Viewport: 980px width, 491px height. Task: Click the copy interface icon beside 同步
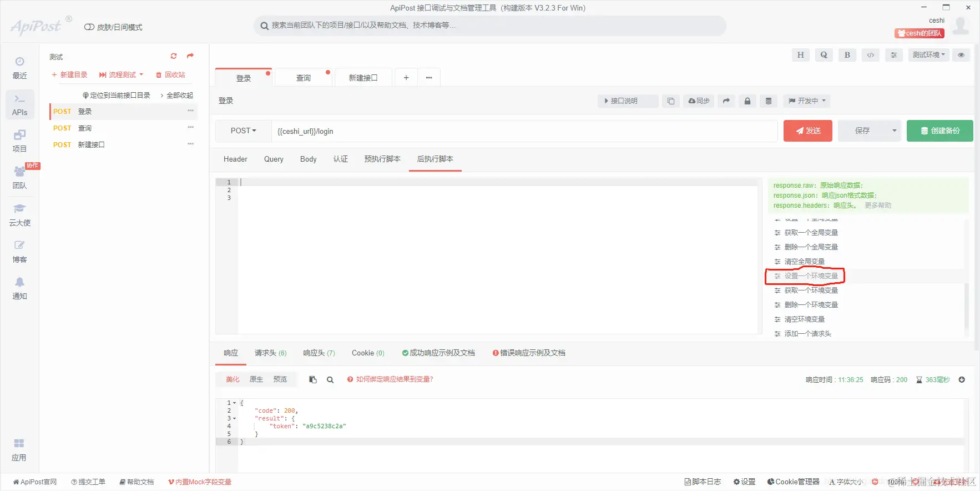671,101
